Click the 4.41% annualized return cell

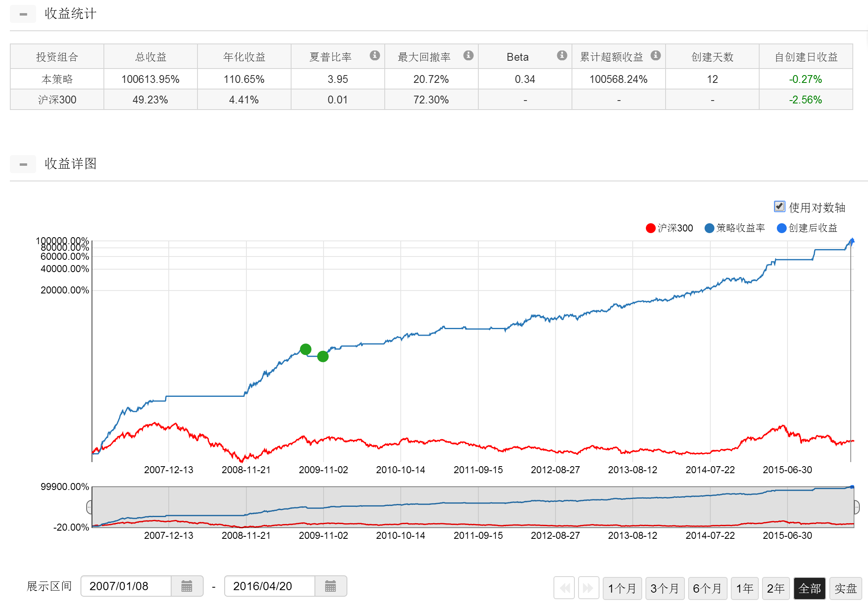[x=244, y=100]
